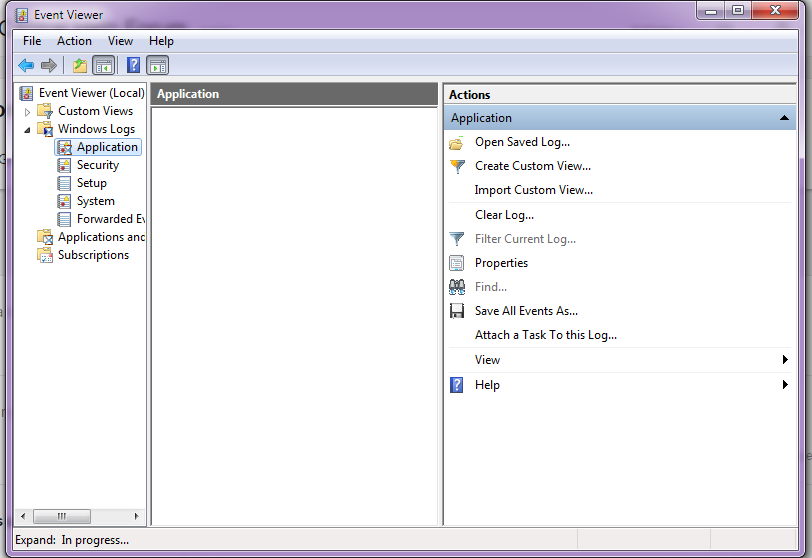812x558 pixels.
Task: Expand the Custom Views tree node
Action: tap(28, 111)
